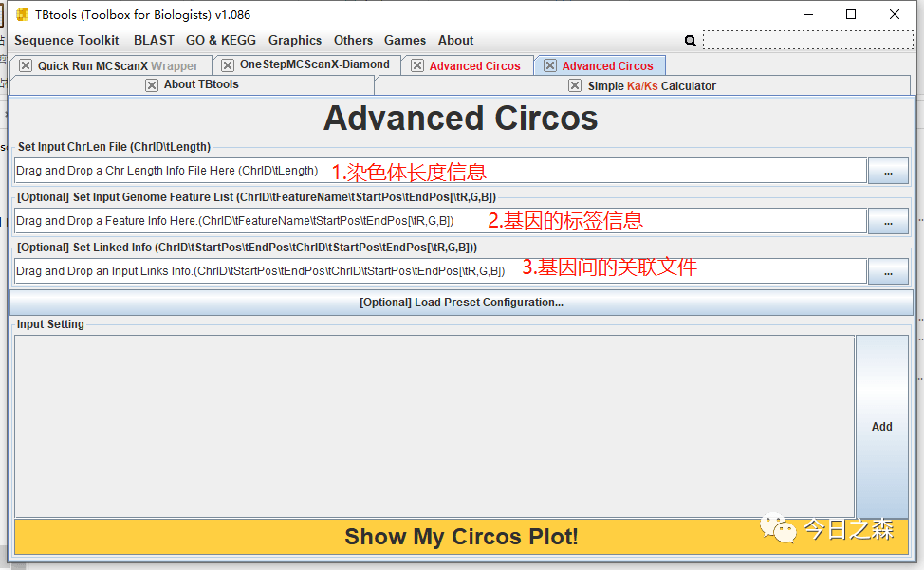The height and width of the screenshot is (570, 924).
Task: Close the Simple Ka/Ks Calculator tab
Action: tap(575, 85)
